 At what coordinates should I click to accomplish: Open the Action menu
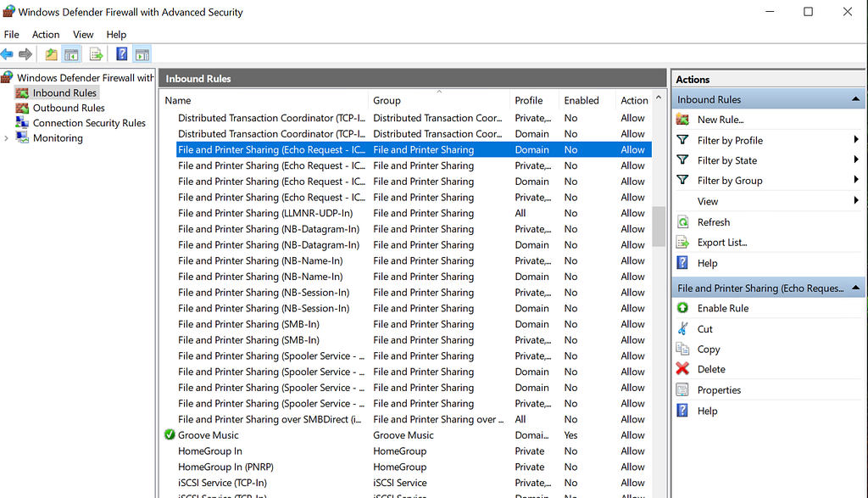pyautogui.click(x=46, y=34)
